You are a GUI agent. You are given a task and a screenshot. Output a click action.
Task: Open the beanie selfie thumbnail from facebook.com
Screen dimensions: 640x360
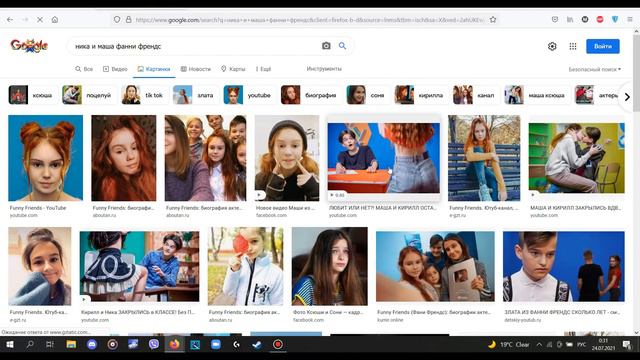287,158
